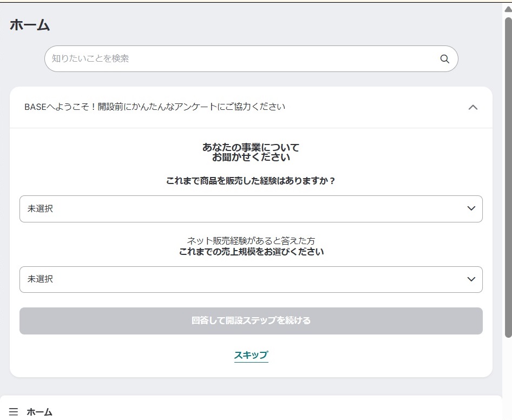This screenshot has height=420, width=512.
Task: Click the これまでの売上規模をお選びください label
Action: pos(251,252)
